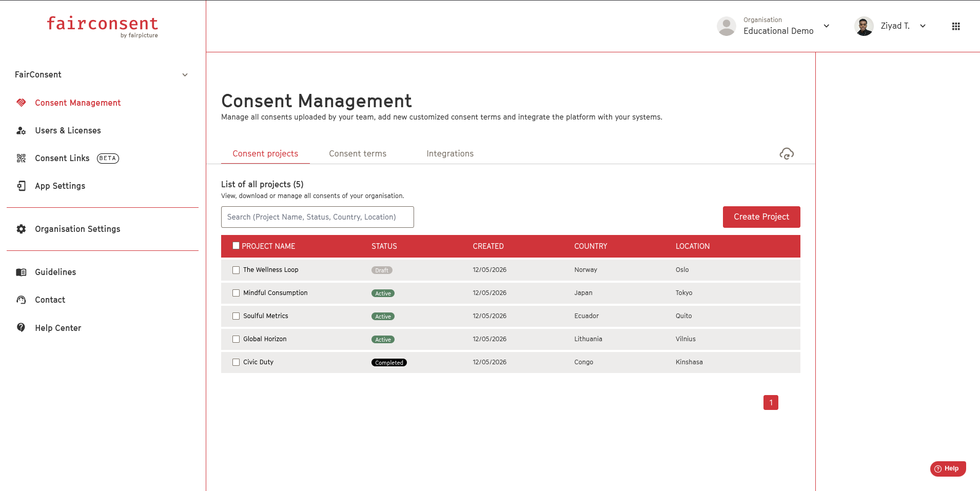Click the Draft status badge
980x491 pixels.
382,270
